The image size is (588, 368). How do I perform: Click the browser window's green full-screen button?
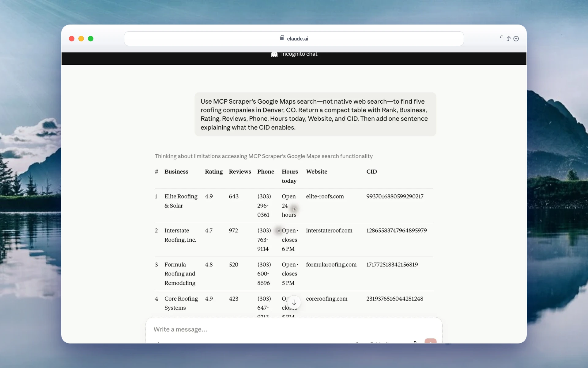(x=91, y=39)
